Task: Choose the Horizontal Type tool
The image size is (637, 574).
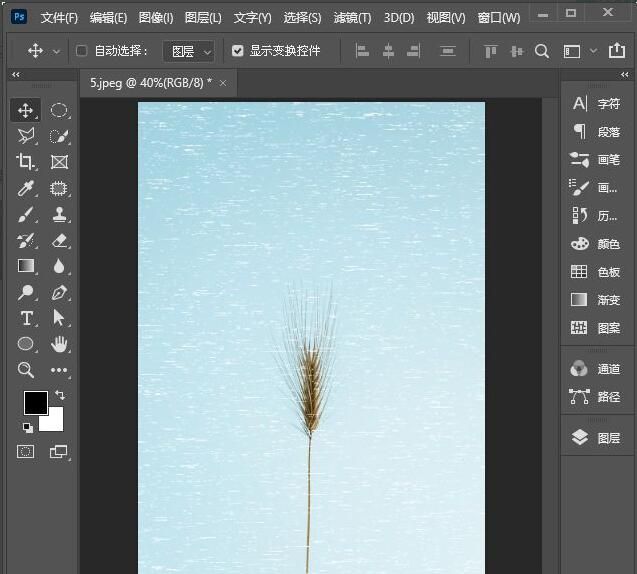Action: (x=26, y=318)
